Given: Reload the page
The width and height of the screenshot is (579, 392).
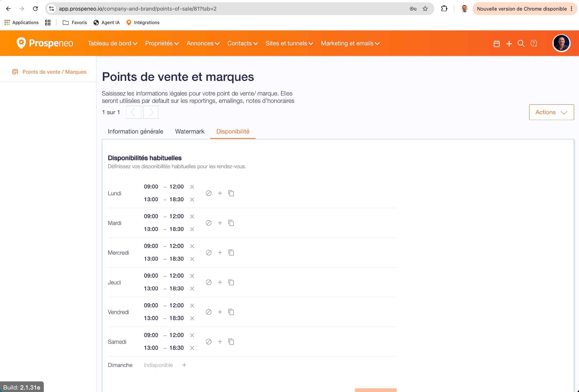Looking at the screenshot, I should (35, 9).
